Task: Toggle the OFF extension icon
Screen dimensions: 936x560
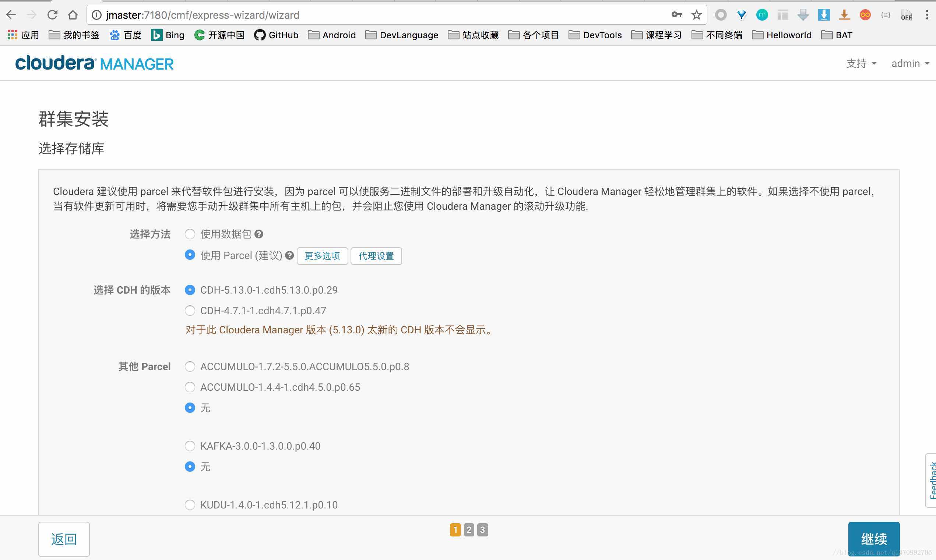Action: click(x=906, y=15)
